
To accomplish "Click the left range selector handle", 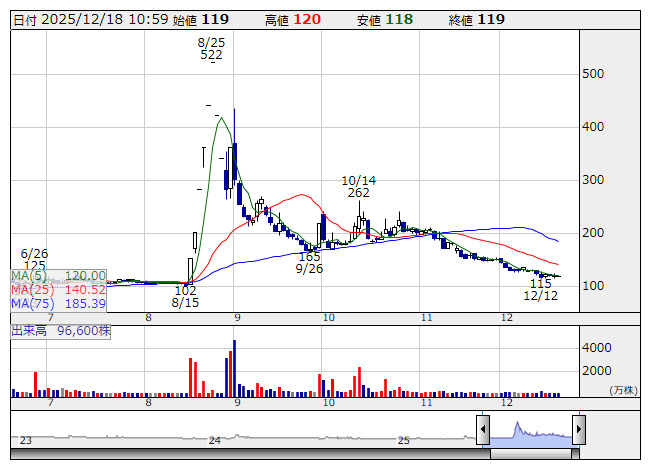I will [x=482, y=431].
